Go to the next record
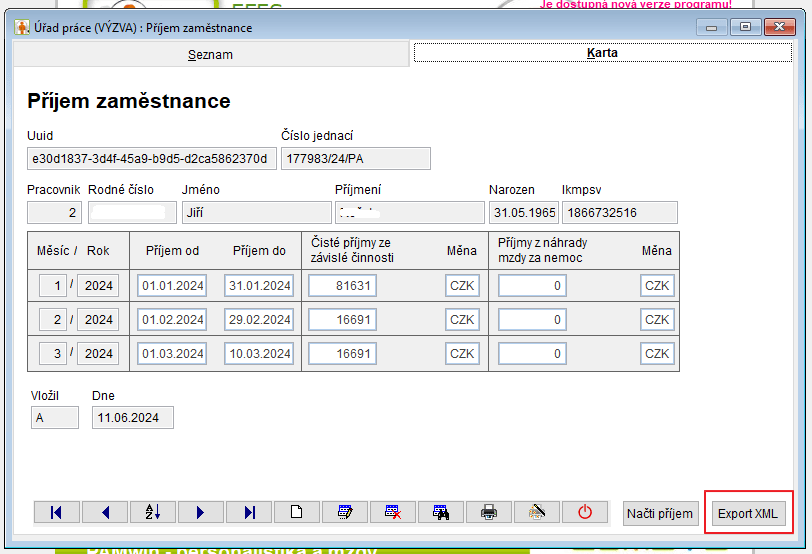This screenshot has height=554, width=812. [201, 513]
